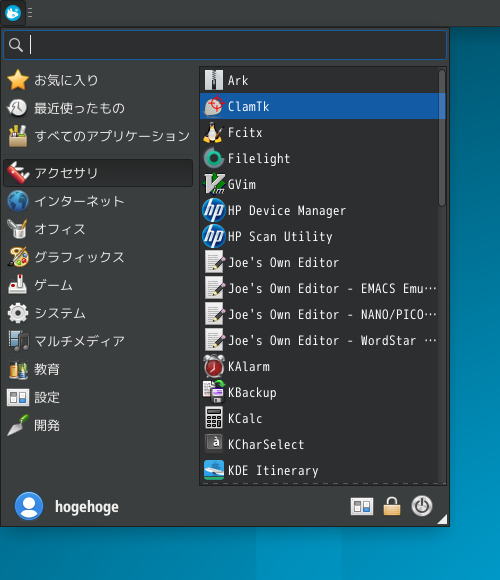Click the application list vertical scrollbar
This screenshot has width=500, height=580.
(442, 138)
